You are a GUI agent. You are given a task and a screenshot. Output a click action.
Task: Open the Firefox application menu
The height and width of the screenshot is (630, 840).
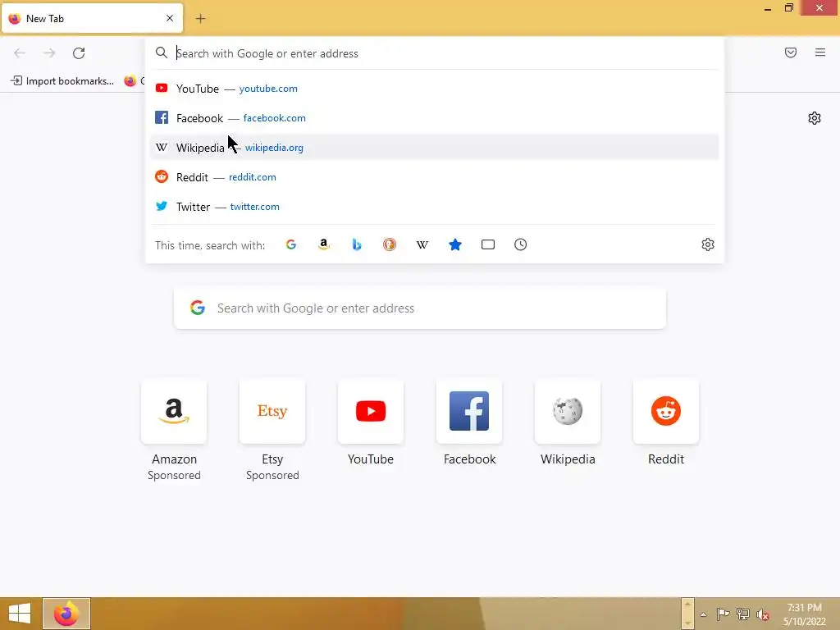pos(820,52)
